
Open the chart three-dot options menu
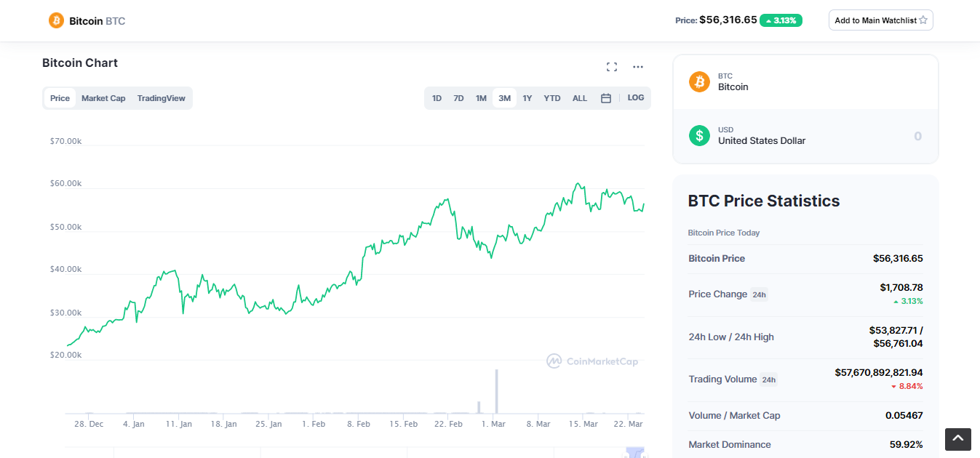coord(638,67)
